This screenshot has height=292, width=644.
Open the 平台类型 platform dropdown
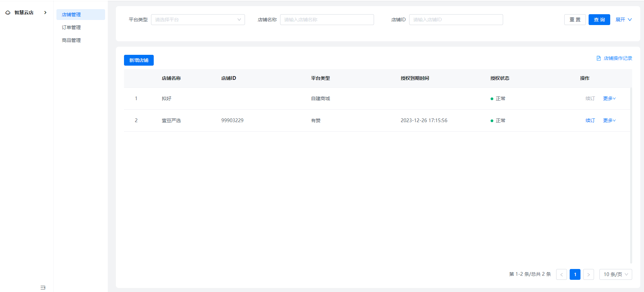tap(198, 20)
